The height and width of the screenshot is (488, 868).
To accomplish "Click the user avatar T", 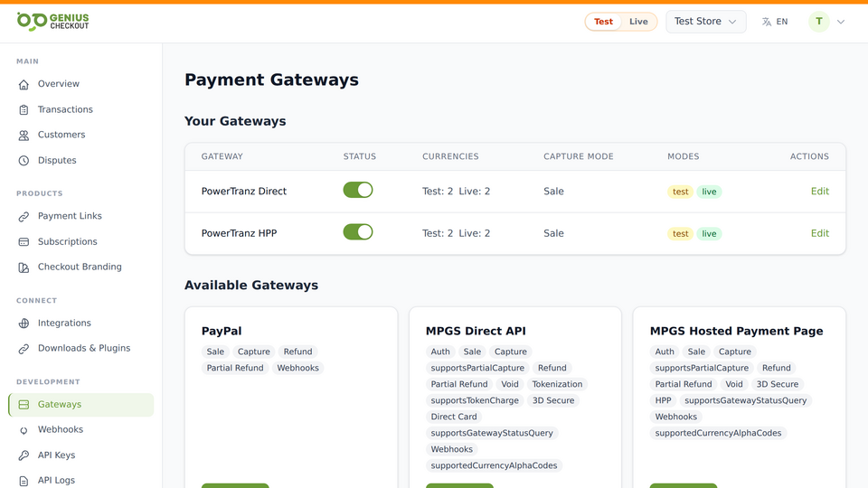I will [819, 22].
